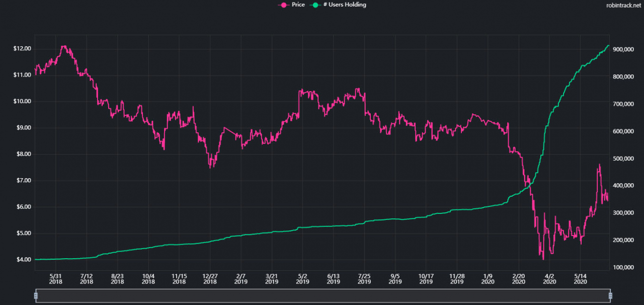644x305 pixels.
Task: Click the $9.00 price axis label
Action: pyautogui.click(x=24, y=128)
